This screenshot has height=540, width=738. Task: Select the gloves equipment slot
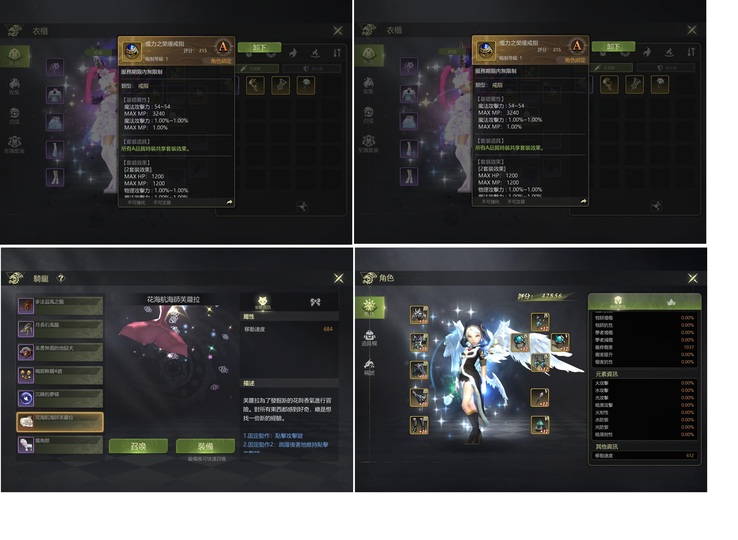419,397
